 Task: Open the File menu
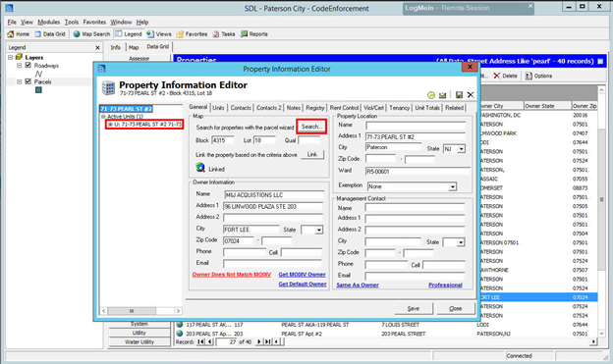click(12, 22)
